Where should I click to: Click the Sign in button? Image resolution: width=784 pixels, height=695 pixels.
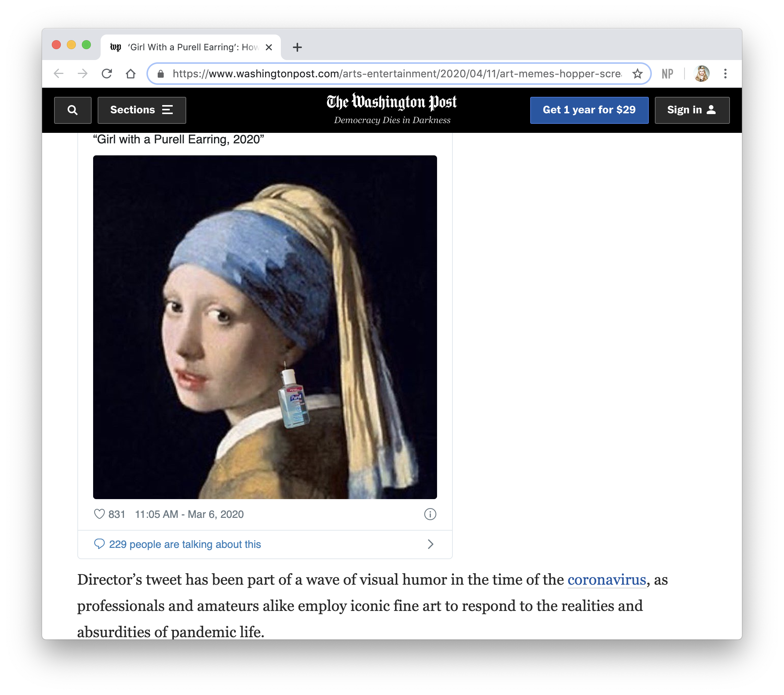692,110
